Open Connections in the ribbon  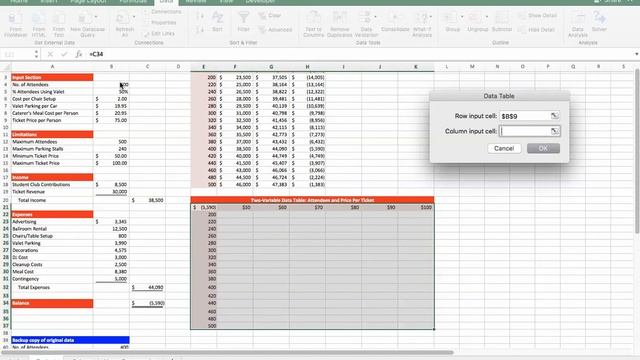pos(162,12)
